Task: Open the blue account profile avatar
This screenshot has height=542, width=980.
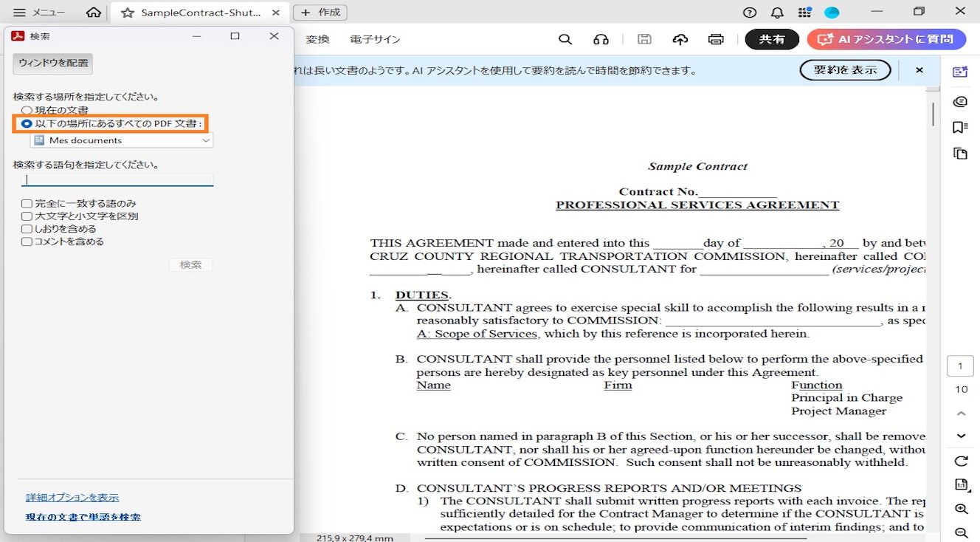Action: [x=832, y=13]
